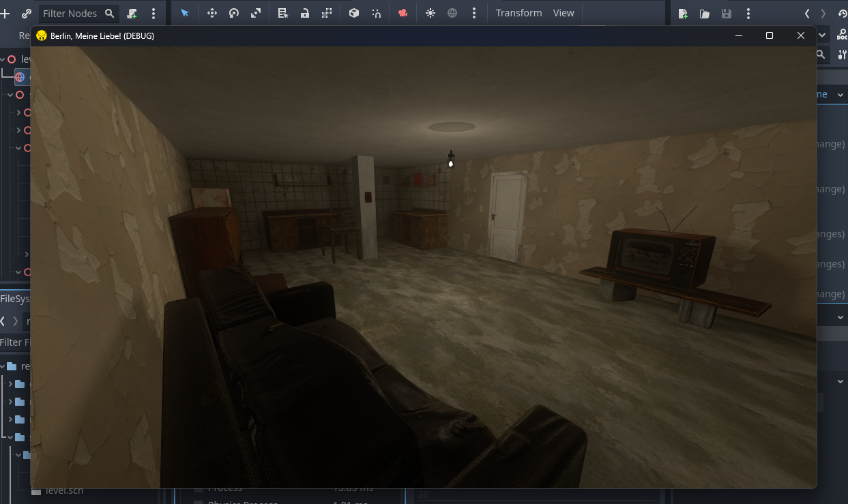This screenshot has width=848, height=504.
Task: Switch to the Rotate Mode tool
Action: click(x=234, y=13)
